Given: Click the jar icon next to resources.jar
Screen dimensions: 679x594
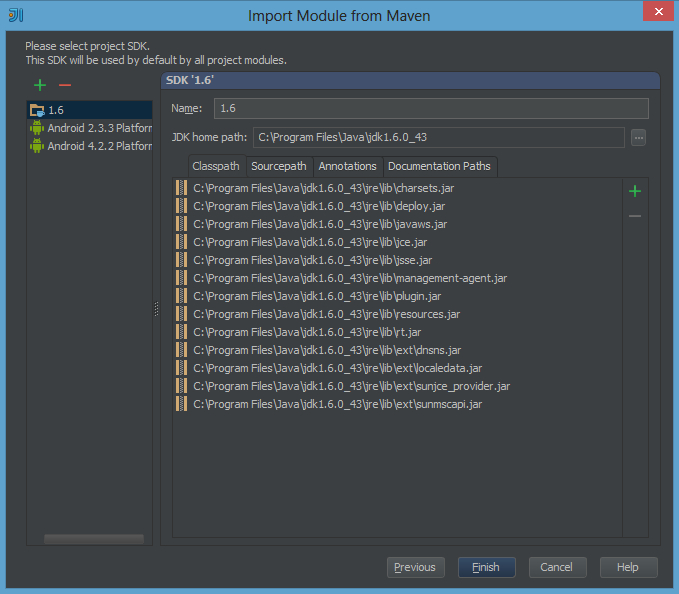Looking at the screenshot, I should pyautogui.click(x=181, y=314).
